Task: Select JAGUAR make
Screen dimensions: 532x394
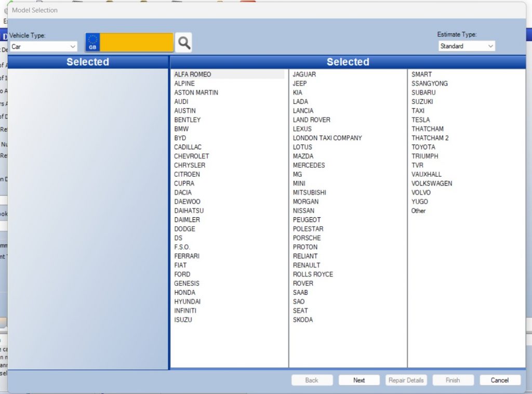Action: coord(304,74)
